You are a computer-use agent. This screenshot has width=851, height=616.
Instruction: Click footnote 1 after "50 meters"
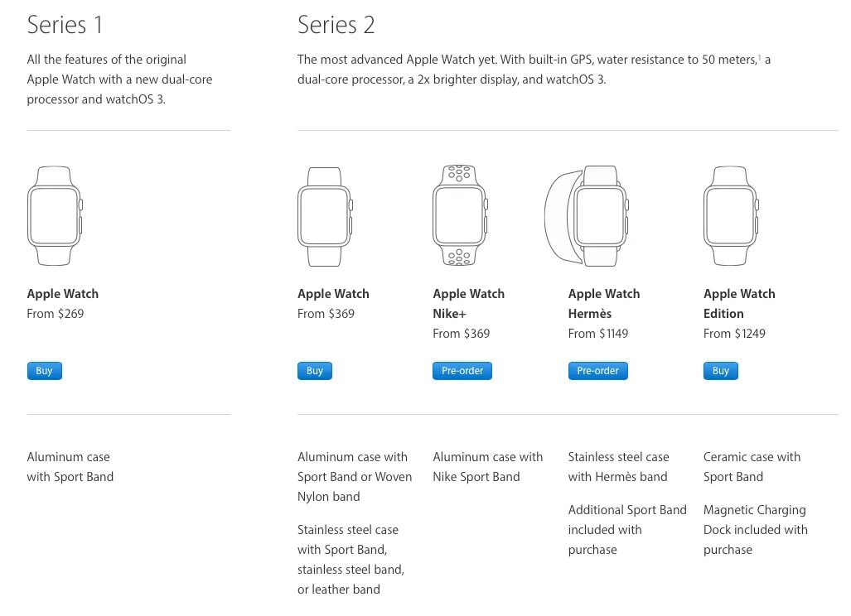[759, 57]
